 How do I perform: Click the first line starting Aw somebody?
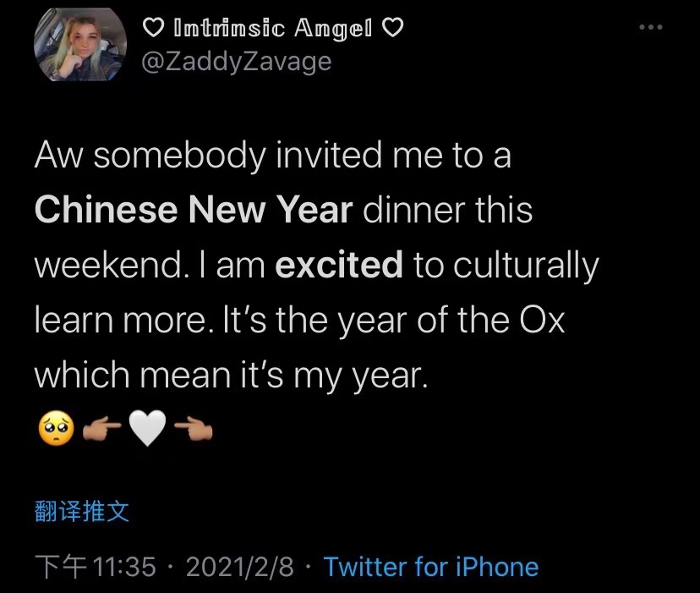click(273, 156)
